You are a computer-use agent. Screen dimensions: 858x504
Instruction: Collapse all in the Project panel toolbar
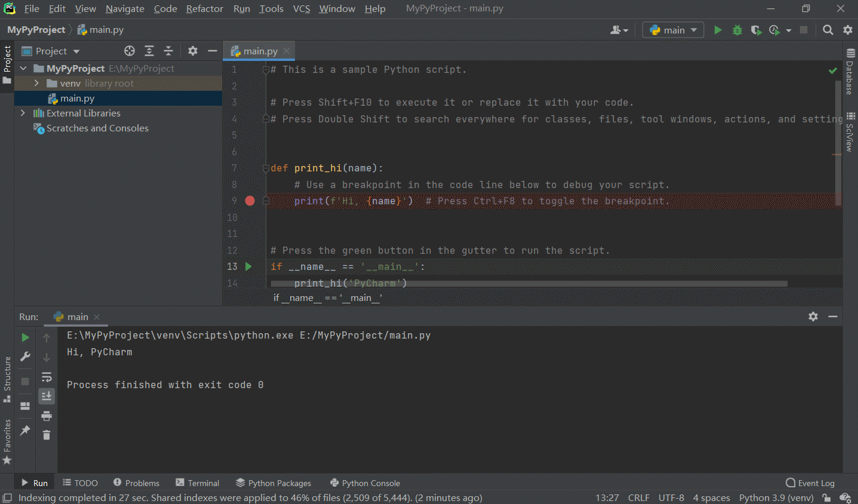tap(168, 51)
